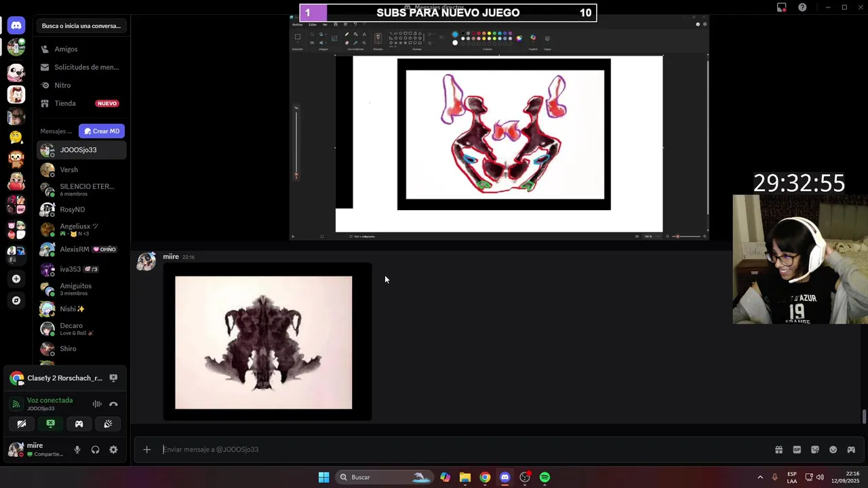Viewport: 868px width, 488px height.
Task: Open the Nitro page
Action: point(81,85)
